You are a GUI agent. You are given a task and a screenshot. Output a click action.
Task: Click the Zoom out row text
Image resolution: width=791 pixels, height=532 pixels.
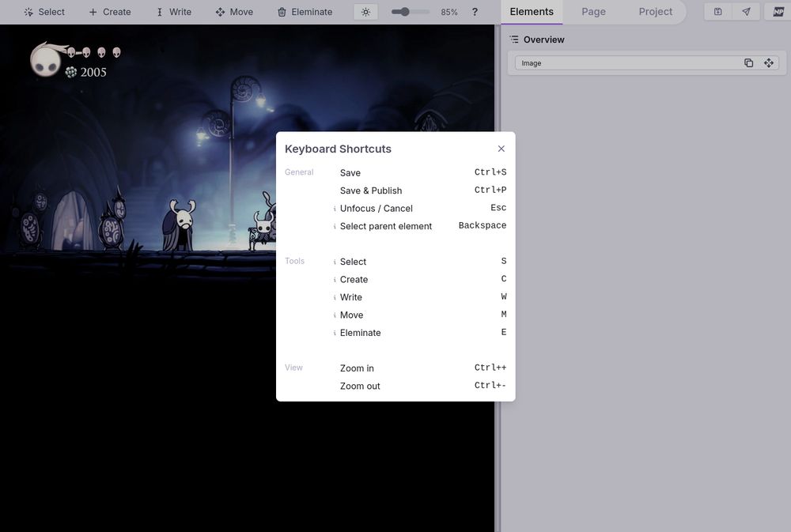tap(360, 386)
